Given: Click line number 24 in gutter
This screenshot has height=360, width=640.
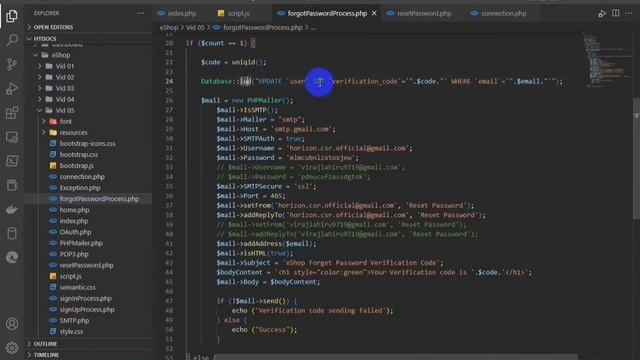Looking at the screenshot, I should [x=169, y=81].
